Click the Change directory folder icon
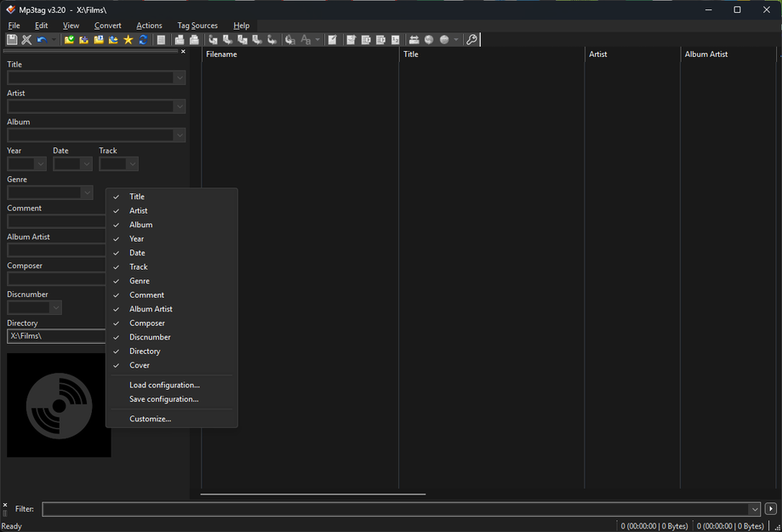The height and width of the screenshot is (532, 782). (68, 39)
